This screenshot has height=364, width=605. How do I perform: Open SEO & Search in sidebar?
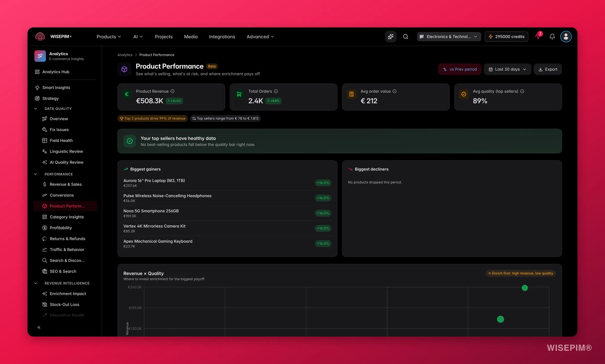coord(65,271)
